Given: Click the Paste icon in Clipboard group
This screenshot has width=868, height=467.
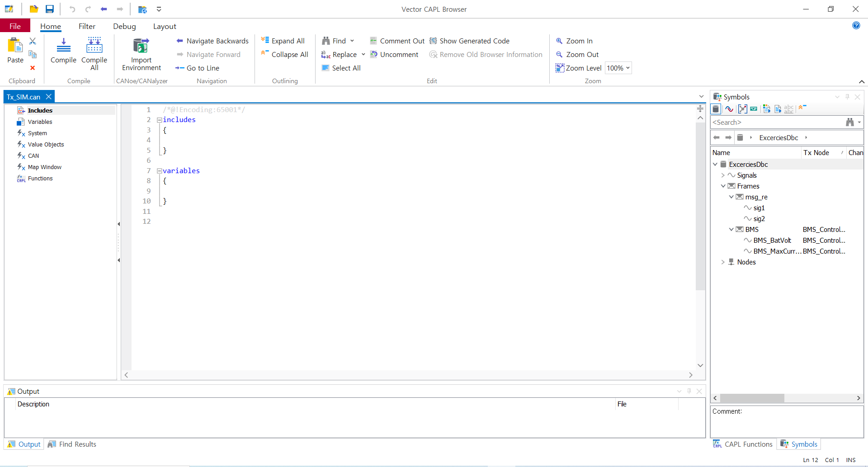Looking at the screenshot, I should coord(15,45).
